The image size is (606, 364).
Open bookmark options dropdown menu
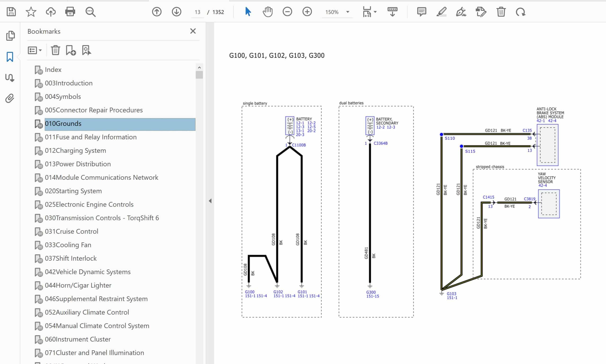coord(35,50)
